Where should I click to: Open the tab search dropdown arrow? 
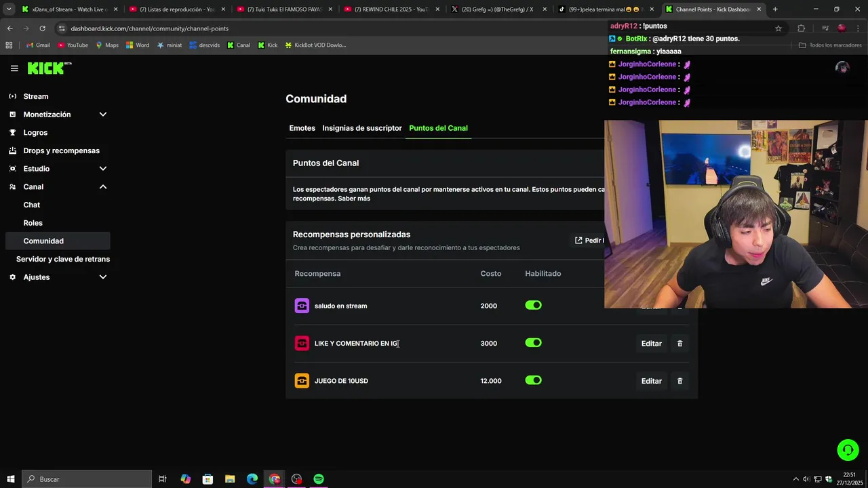click(9, 9)
